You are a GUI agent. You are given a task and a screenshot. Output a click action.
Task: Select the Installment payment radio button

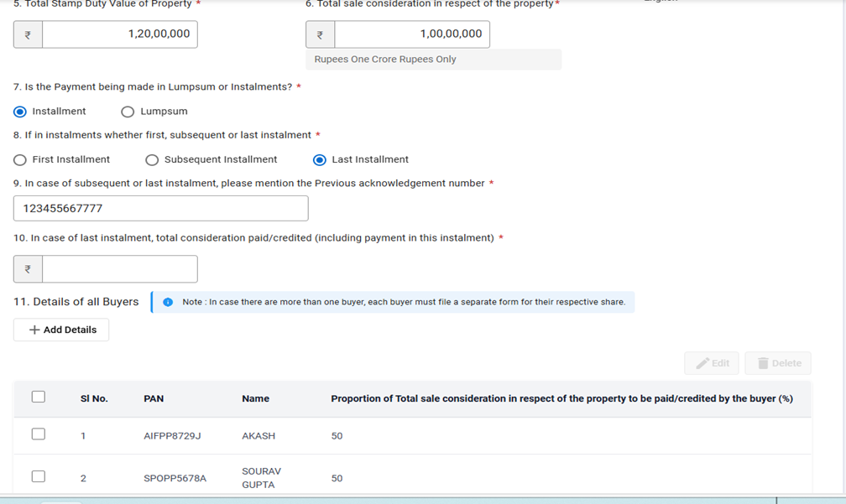coord(20,112)
